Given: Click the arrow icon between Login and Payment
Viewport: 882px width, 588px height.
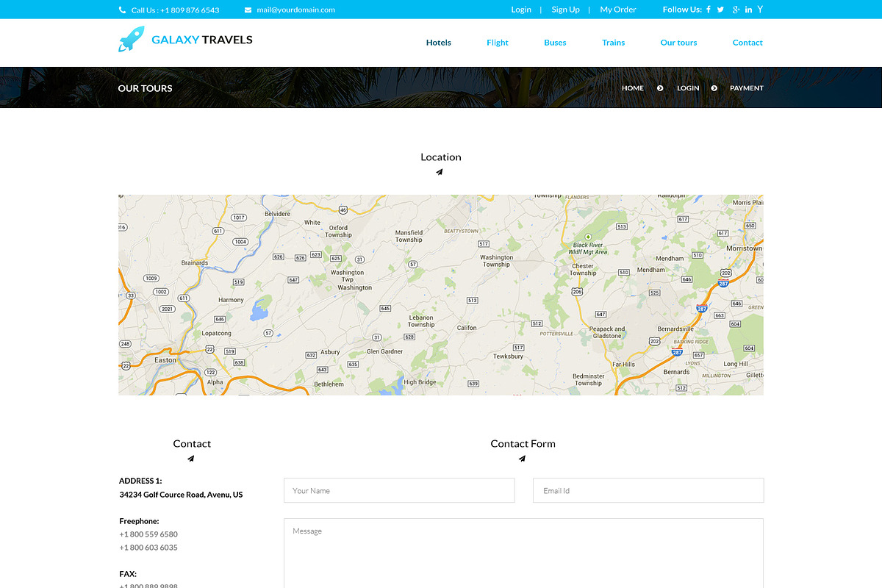Looking at the screenshot, I should (x=714, y=88).
